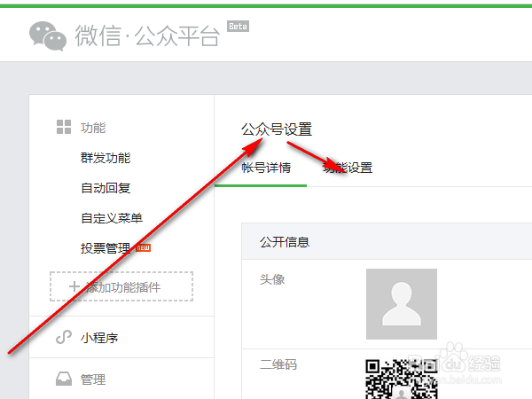Click the WeChat logo icon
Viewport: 532px width, 399px height.
tap(48, 36)
